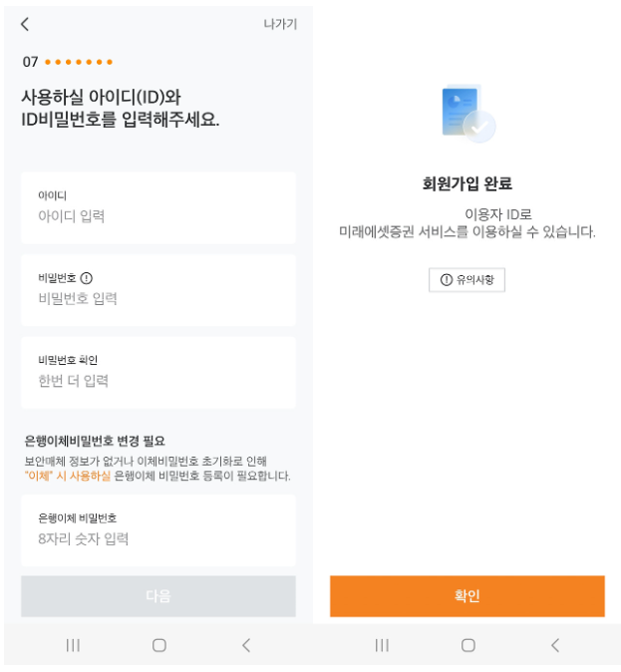Tap the 회원가입 완료 heading
Viewport: 621px width, 672px height.
click(467, 183)
